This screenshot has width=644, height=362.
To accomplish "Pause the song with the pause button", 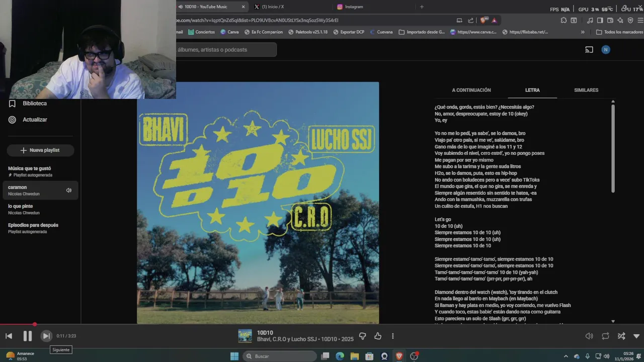I will tap(28, 336).
